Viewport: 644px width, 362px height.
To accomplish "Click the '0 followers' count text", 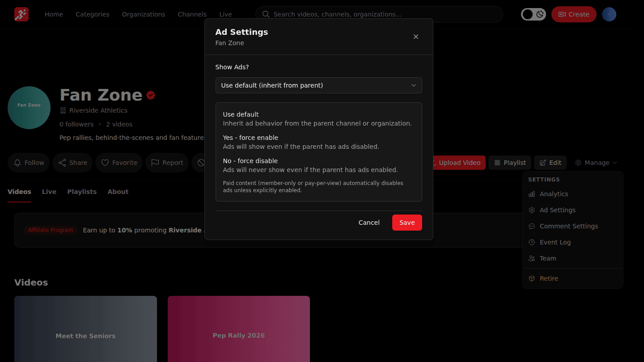I will [x=76, y=124].
